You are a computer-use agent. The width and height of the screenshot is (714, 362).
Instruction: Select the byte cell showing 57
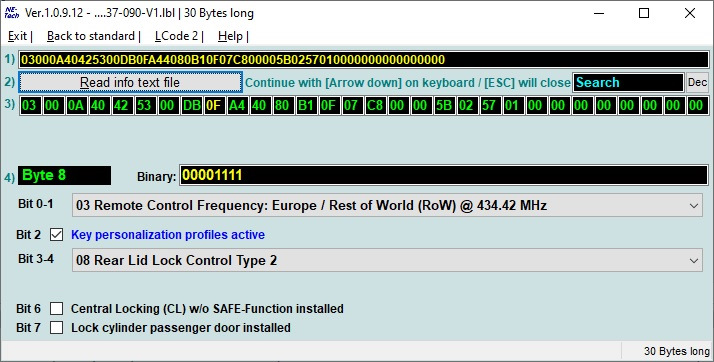pyautogui.click(x=490, y=105)
